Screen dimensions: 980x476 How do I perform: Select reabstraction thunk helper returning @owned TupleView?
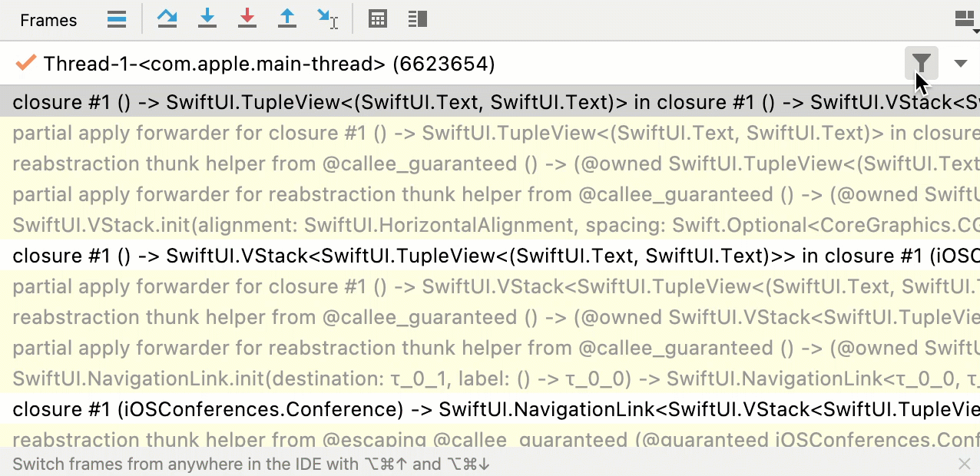pyautogui.click(x=490, y=164)
